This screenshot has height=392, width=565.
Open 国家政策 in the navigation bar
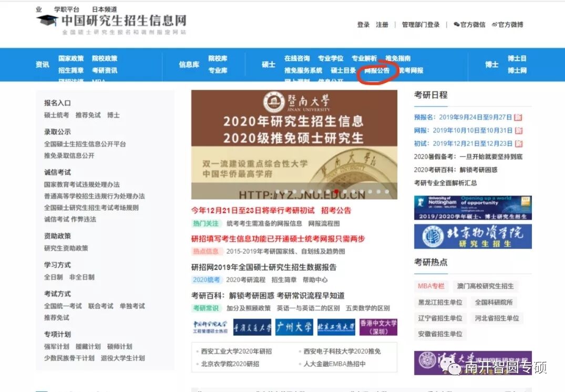pos(71,58)
